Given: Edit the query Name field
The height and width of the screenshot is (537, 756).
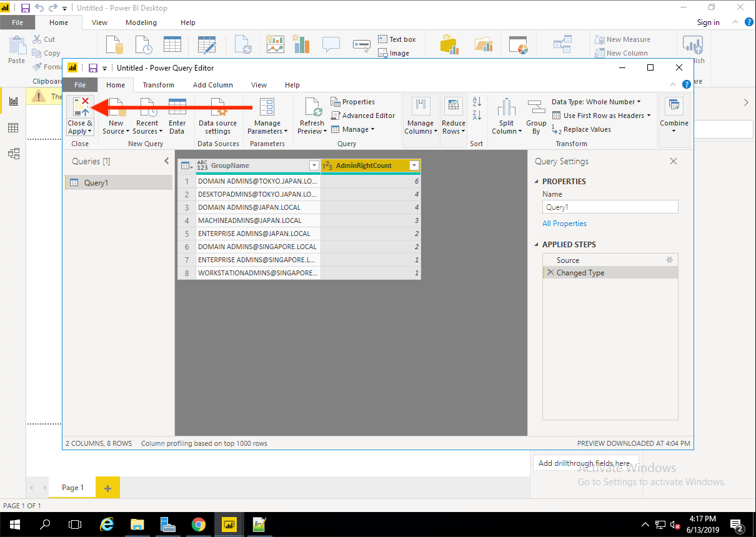Looking at the screenshot, I should pyautogui.click(x=610, y=207).
